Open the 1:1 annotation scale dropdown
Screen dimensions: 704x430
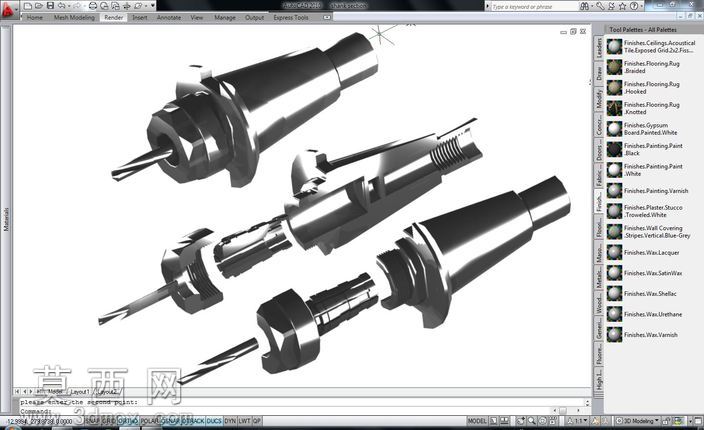pos(578,421)
